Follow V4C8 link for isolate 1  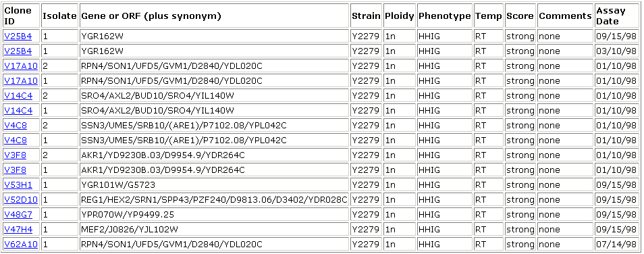[x=16, y=140]
